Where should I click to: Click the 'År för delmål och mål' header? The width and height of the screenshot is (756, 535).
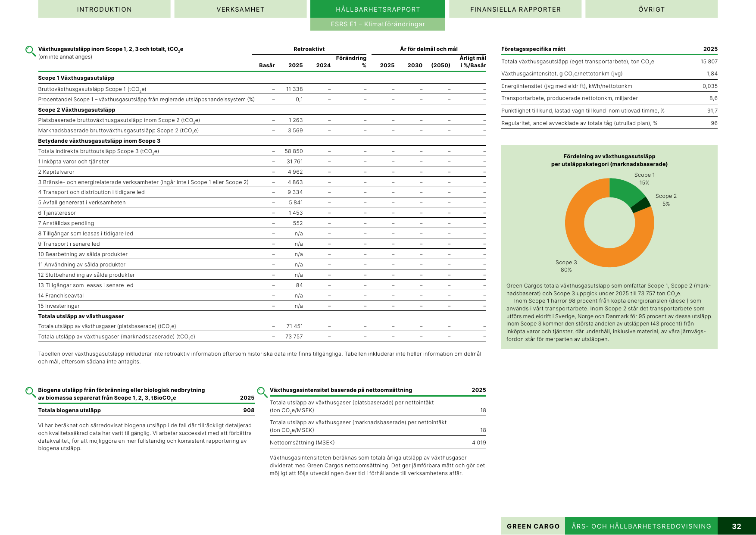[429, 49]
